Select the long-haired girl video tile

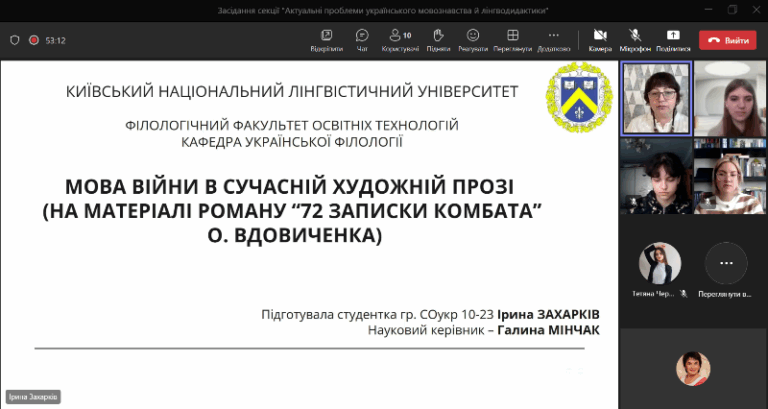730,98
